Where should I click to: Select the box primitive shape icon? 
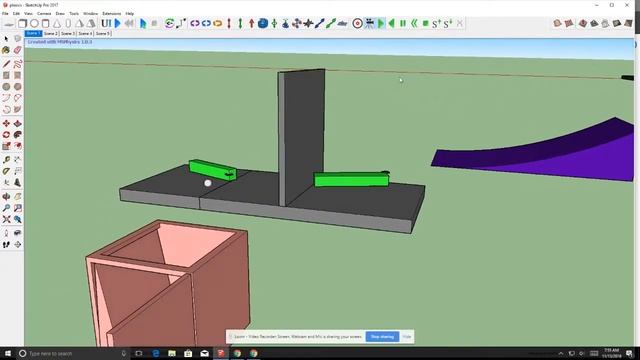pos(22,24)
